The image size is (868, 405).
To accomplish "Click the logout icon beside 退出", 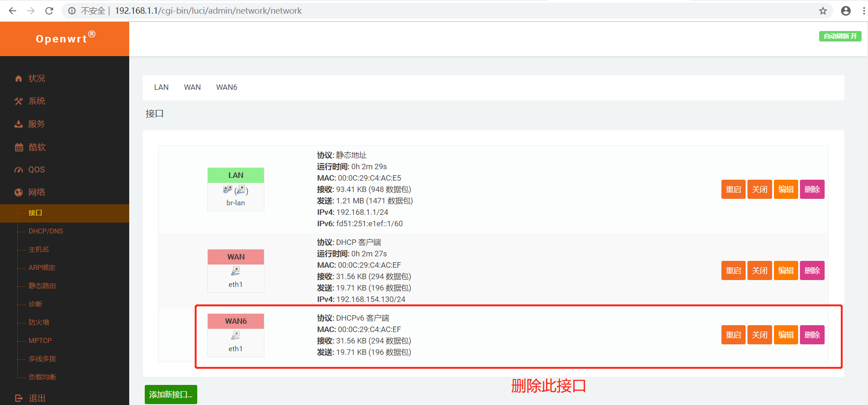I will 19,398.
